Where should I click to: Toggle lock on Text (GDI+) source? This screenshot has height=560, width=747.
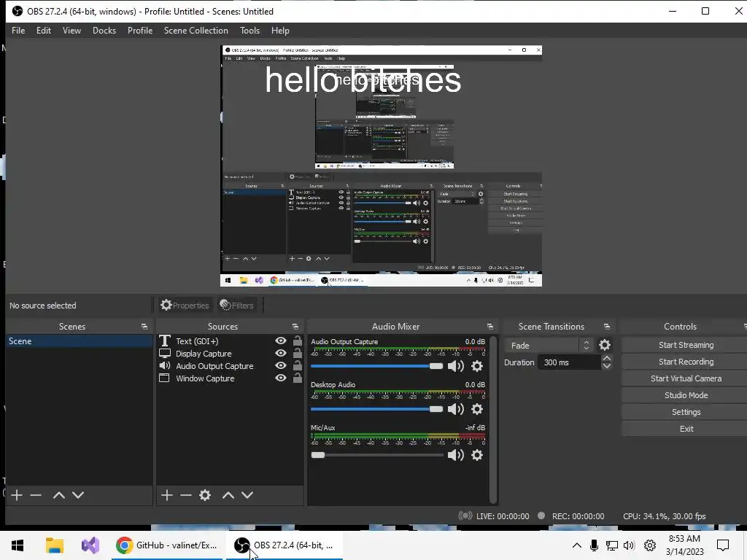point(298,341)
